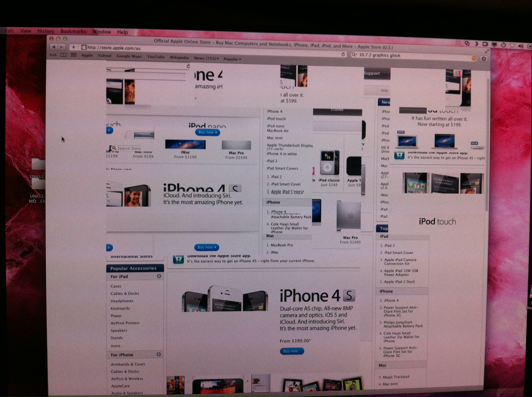
Task: Open the YouTube bookmark
Action: pyautogui.click(x=156, y=57)
